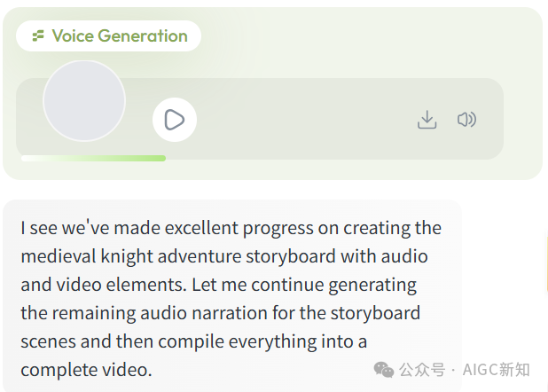
Task: Click the light green Voice Generation card
Action: 272,93
